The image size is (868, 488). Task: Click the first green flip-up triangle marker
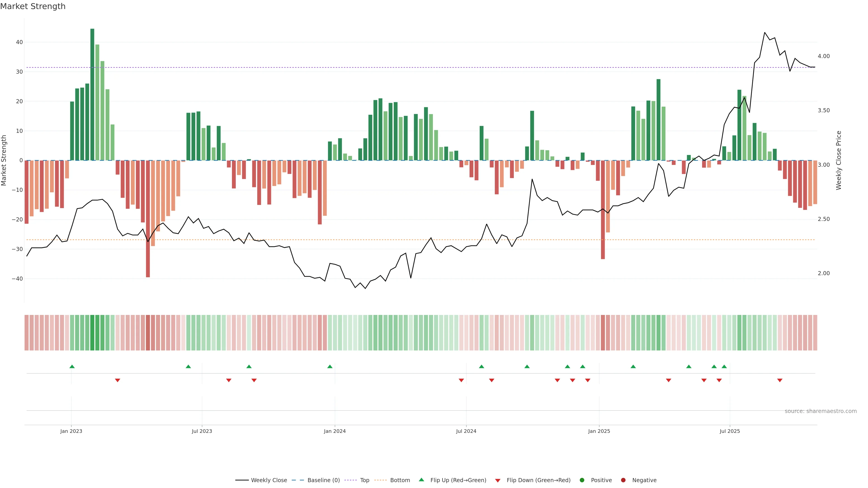(x=72, y=366)
